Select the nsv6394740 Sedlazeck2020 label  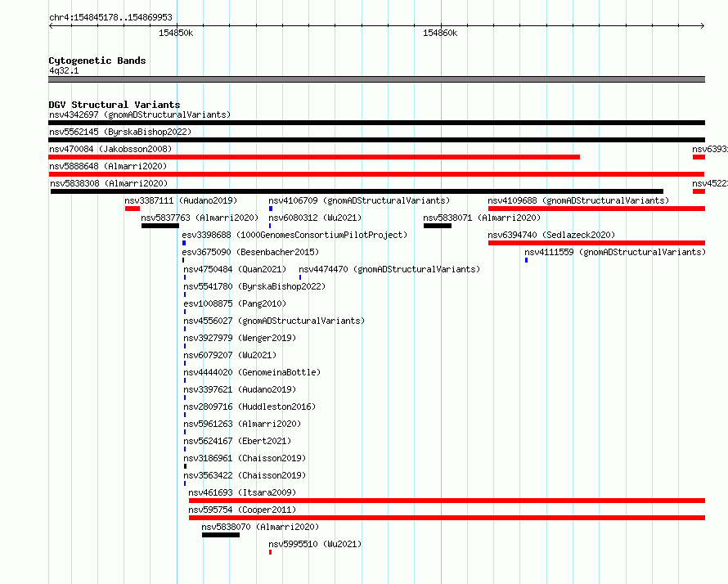[x=551, y=235]
